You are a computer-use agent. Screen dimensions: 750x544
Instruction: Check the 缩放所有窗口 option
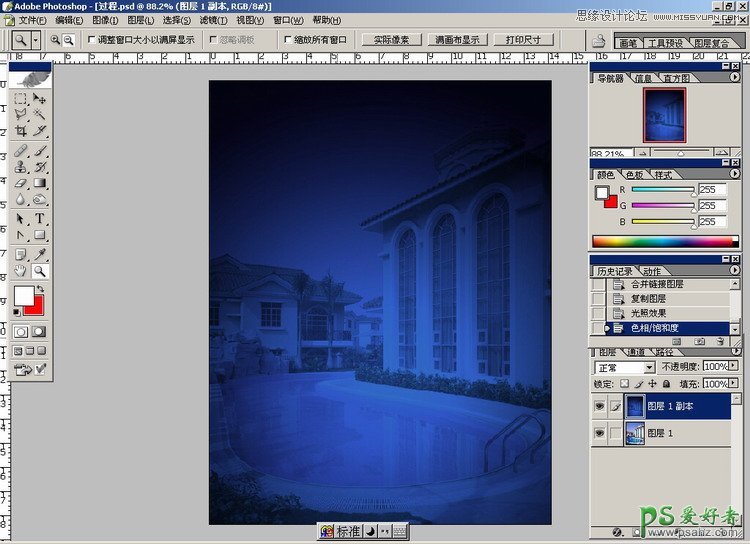pyautogui.click(x=288, y=40)
